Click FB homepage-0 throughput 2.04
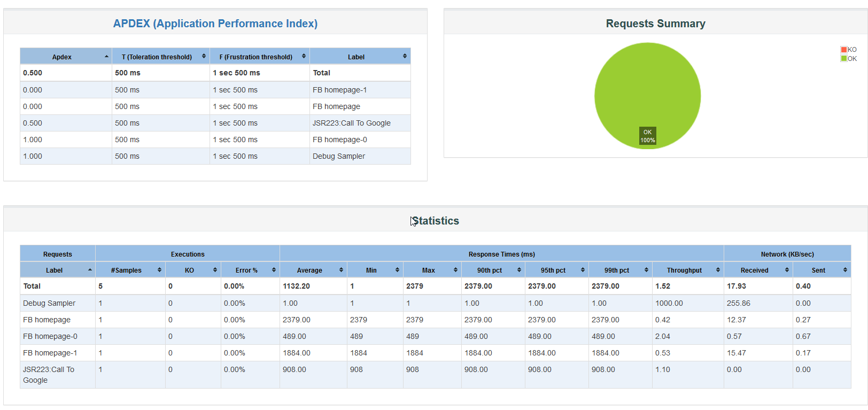The width and height of the screenshot is (868, 410). [663, 336]
